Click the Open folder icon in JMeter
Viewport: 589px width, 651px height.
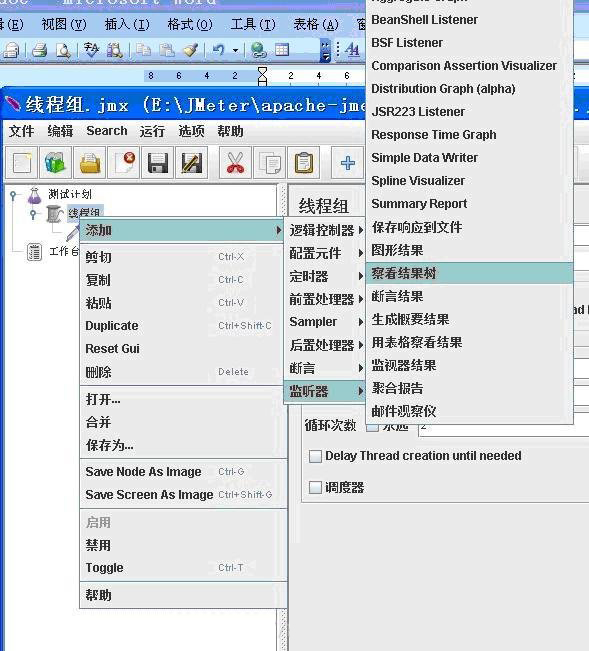(90, 163)
